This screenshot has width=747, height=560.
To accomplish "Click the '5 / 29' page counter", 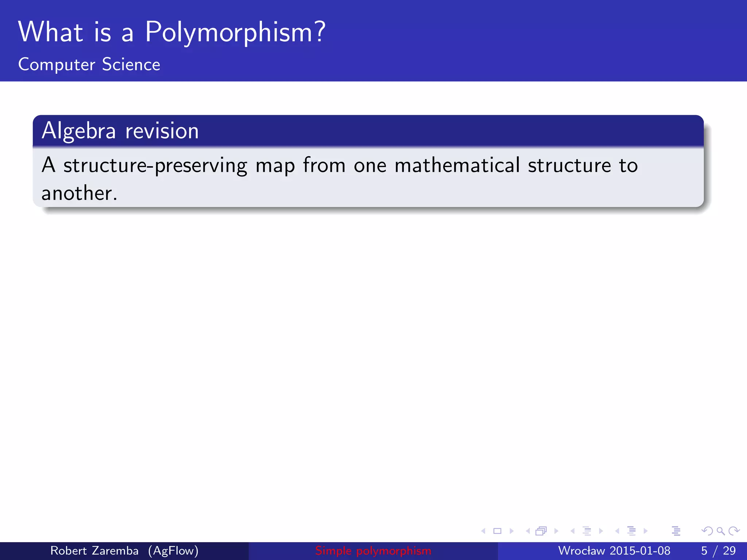I will click(x=719, y=551).
